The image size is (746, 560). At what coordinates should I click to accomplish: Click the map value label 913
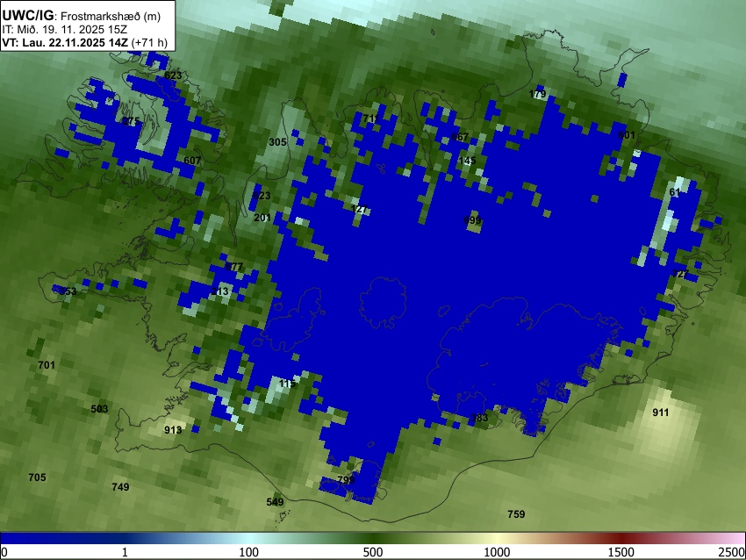(x=173, y=430)
